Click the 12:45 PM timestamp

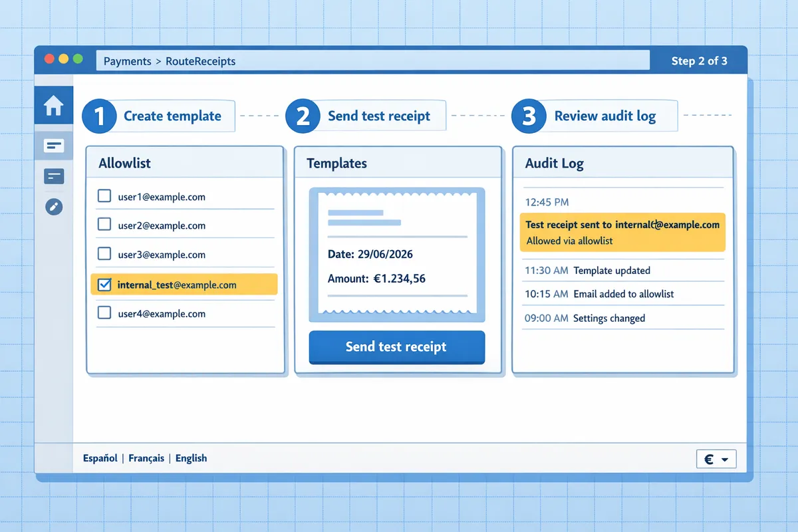pyautogui.click(x=547, y=201)
